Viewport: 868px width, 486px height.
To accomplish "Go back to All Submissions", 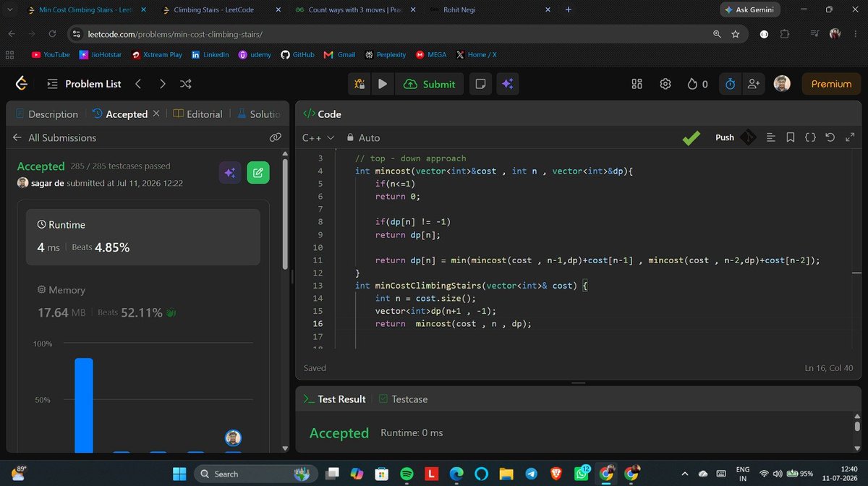I will tap(55, 137).
